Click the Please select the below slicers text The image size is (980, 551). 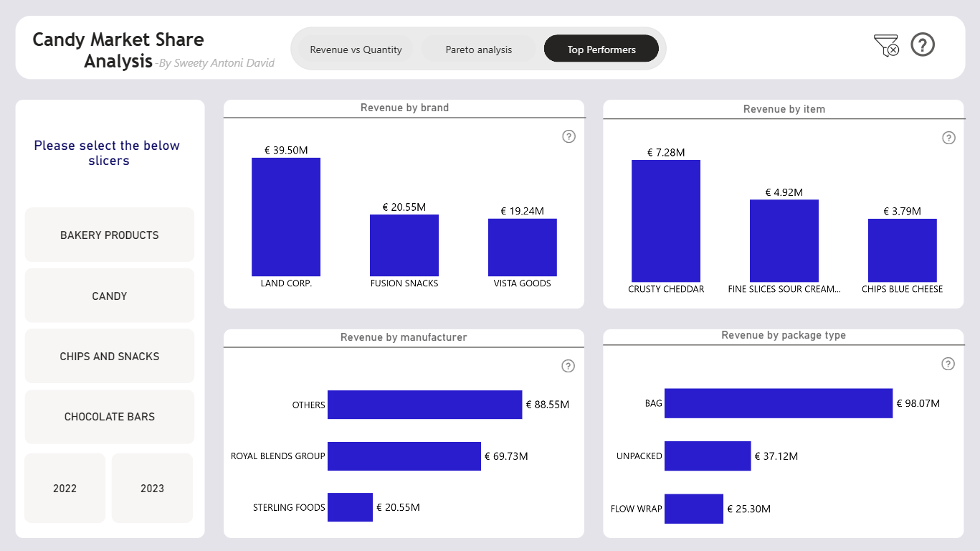(108, 153)
